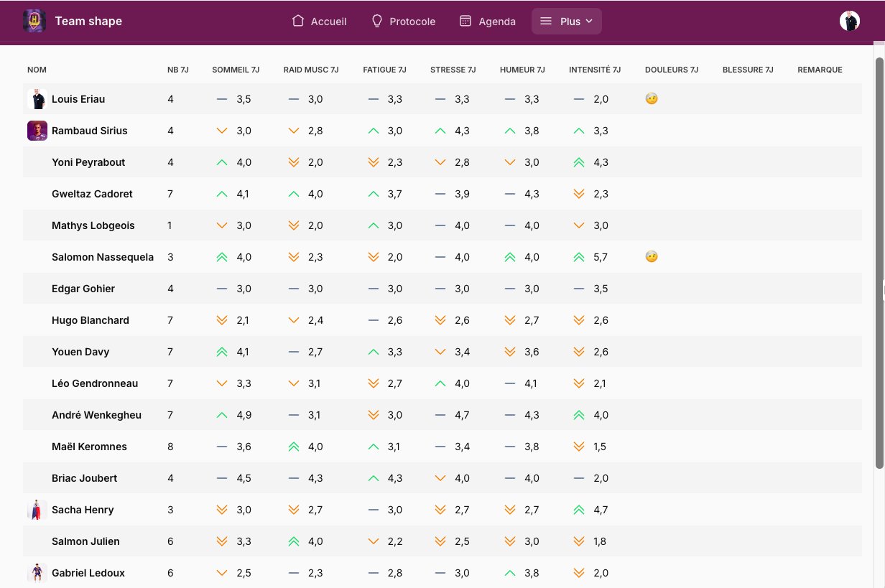Click Mathys Lobgeois's raid musc double-down arrow
885x588 pixels.
[x=294, y=225]
